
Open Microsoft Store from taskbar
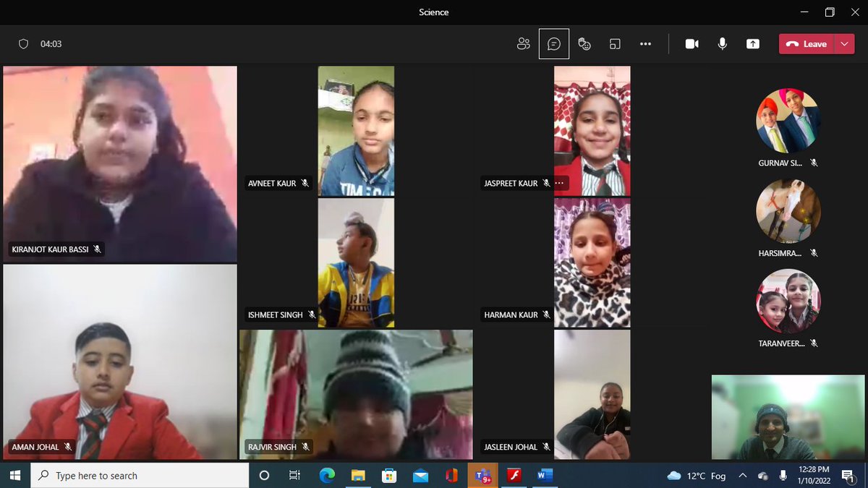[389, 475]
